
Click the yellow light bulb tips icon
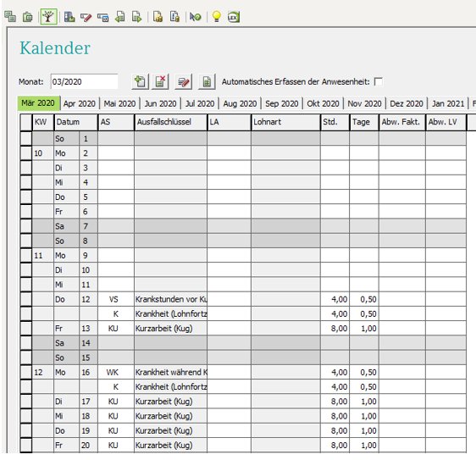[x=217, y=17]
